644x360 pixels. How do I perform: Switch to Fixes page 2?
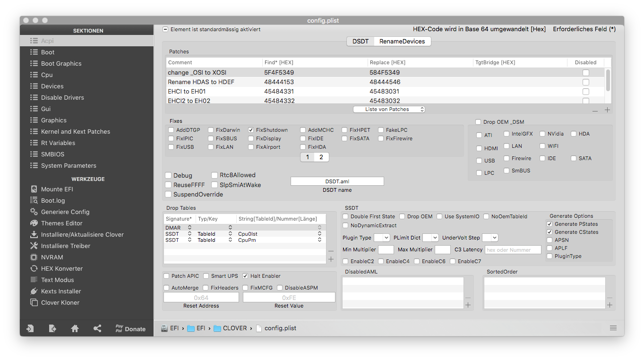(321, 157)
